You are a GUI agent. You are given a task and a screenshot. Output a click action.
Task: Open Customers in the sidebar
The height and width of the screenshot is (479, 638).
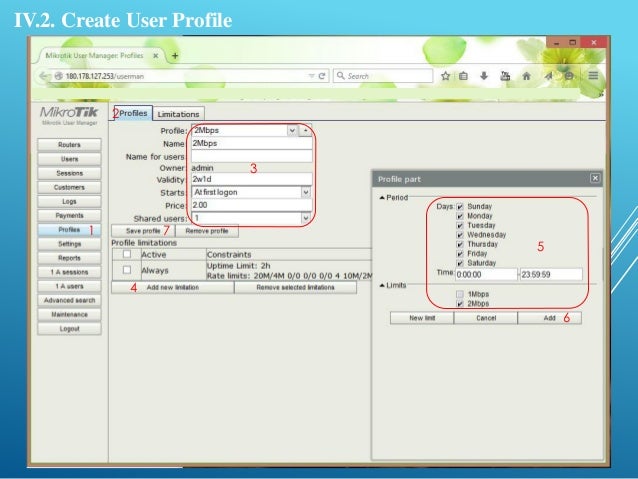69,187
